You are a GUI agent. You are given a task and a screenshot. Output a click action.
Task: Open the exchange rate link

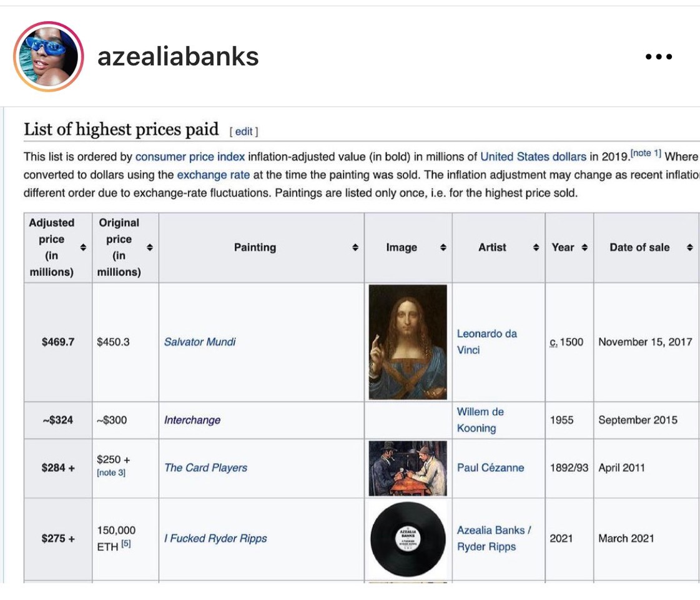(214, 175)
